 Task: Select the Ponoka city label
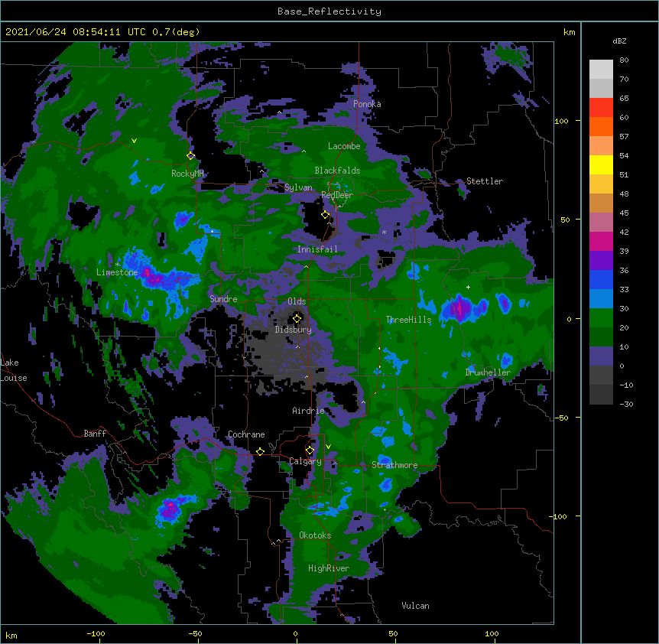(367, 104)
